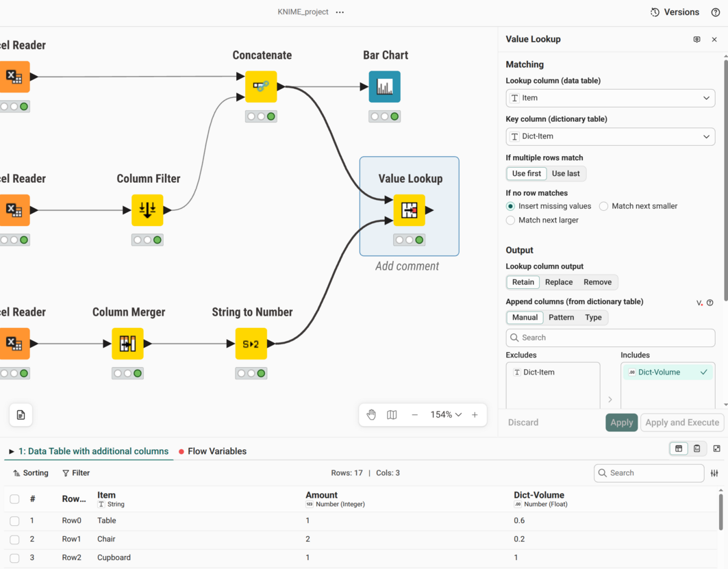This screenshot has width=728, height=569.
Task: Switch Append columns mode to Type
Action: point(593,318)
